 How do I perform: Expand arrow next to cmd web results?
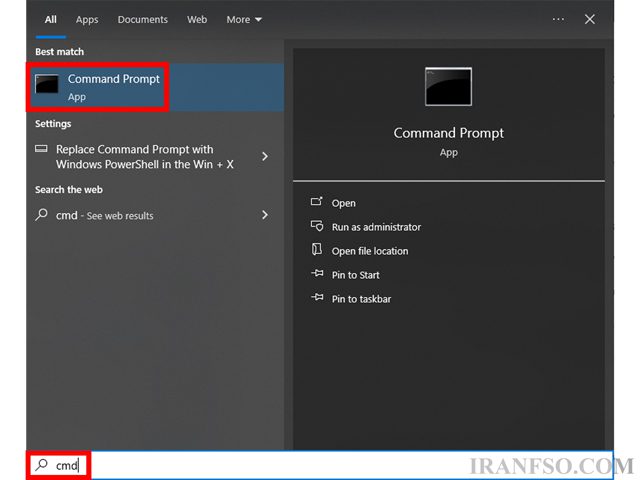click(265, 215)
